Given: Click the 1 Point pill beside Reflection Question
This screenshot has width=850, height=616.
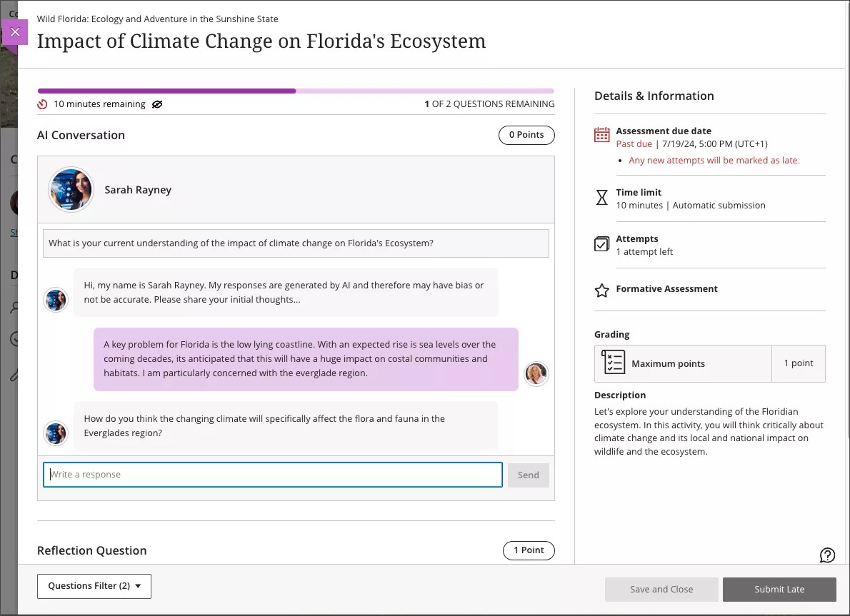Looking at the screenshot, I should coord(529,550).
